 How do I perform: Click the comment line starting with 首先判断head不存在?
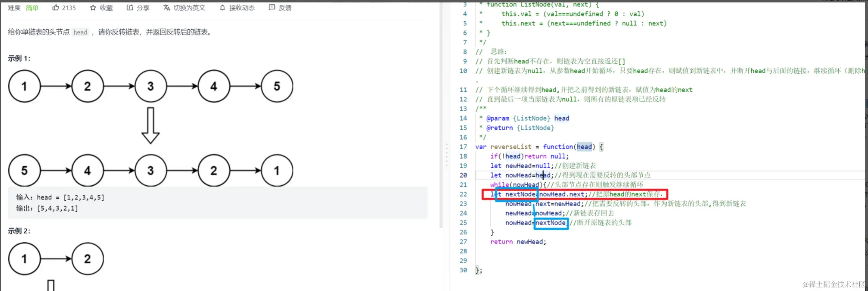(550, 61)
